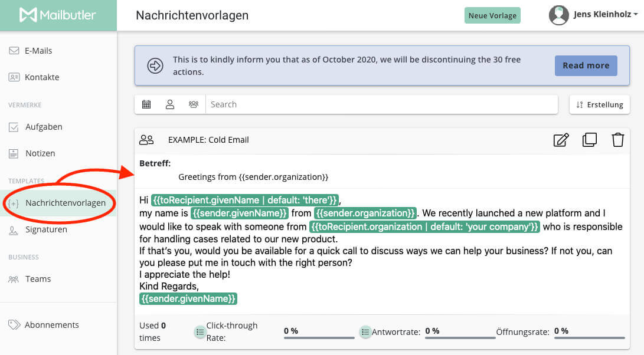Click the toRecipient.organization placeholder tag

[424, 226]
